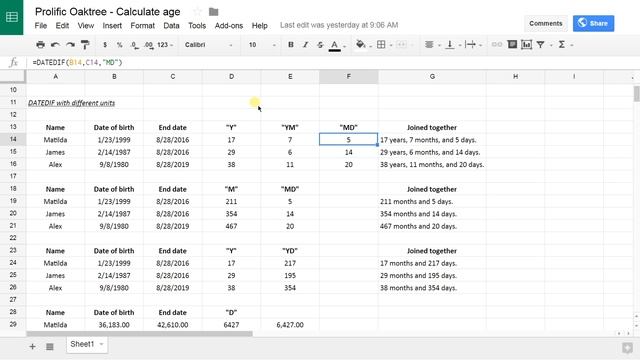The image size is (640, 360).
Task: Open the Help menu
Action: click(260, 25)
